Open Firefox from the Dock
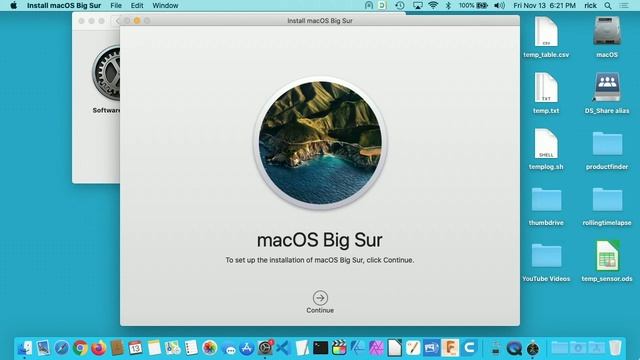 [x=99, y=348]
